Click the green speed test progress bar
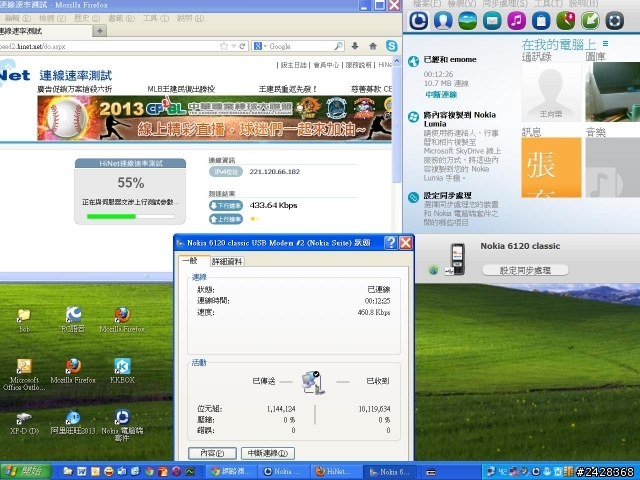Screen dimensions: 640x480 click(x=131, y=216)
